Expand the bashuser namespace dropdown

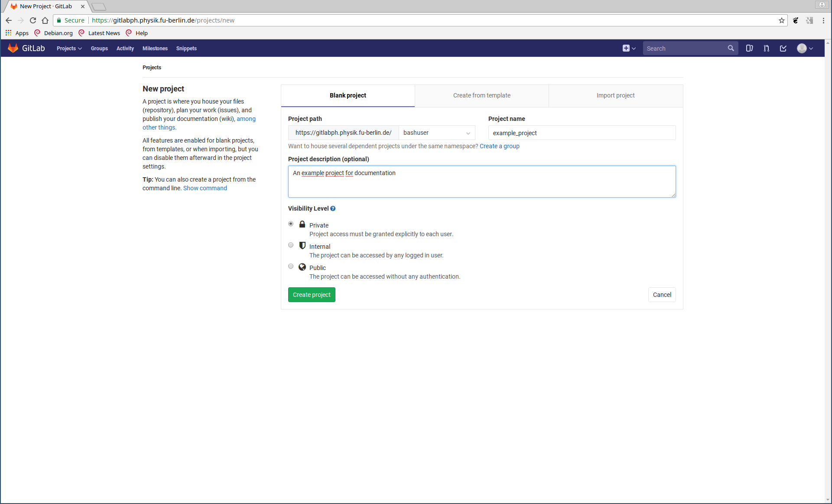click(x=436, y=133)
